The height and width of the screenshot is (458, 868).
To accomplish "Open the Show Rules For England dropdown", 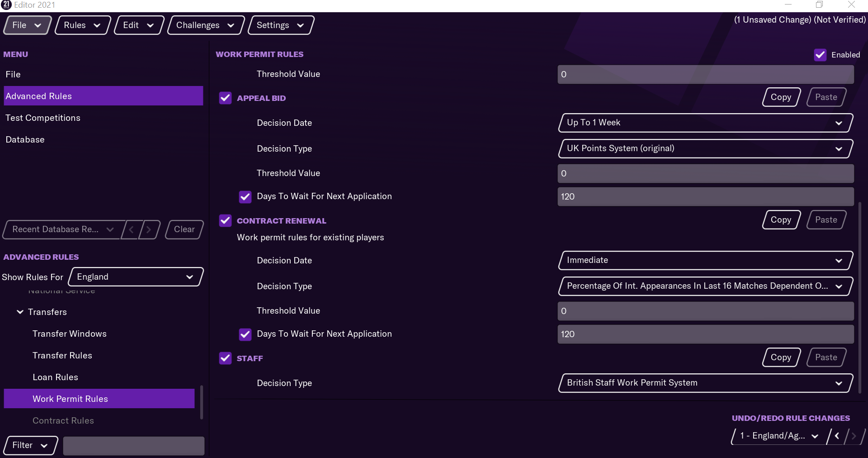I will (136, 277).
